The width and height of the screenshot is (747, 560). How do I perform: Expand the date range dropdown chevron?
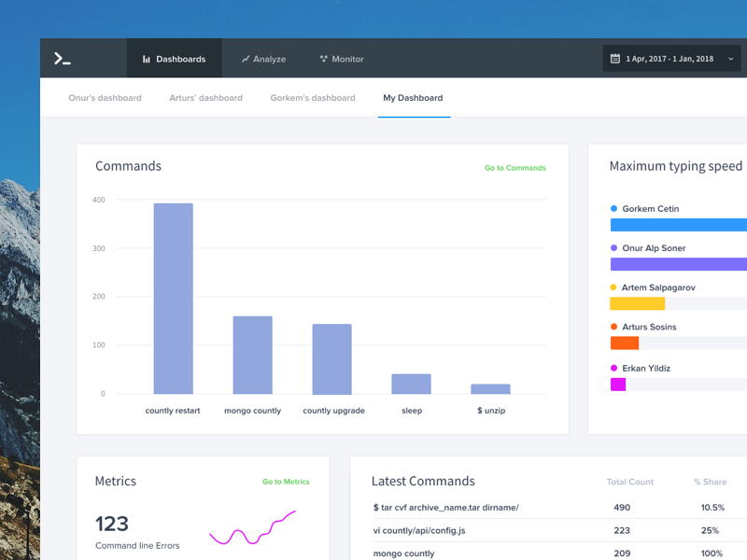click(x=731, y=59)
